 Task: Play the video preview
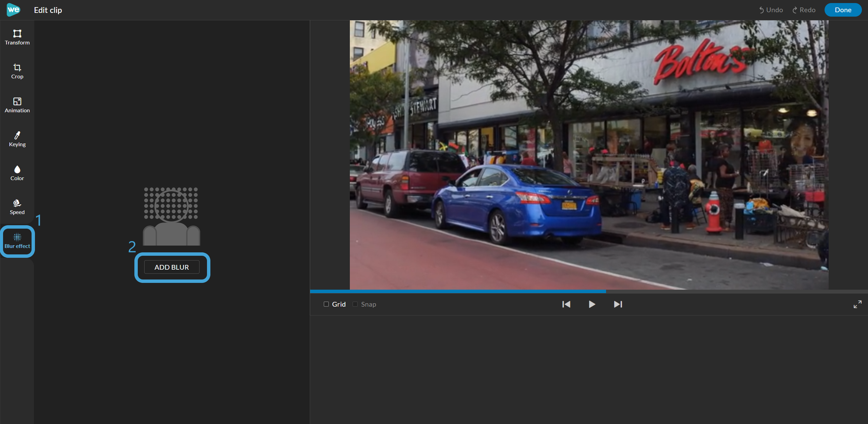pos(592,304)
